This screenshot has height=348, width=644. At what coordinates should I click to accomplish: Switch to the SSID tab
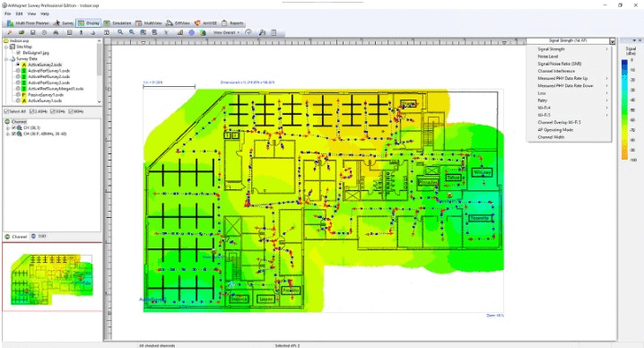pyautogui.click(x=39, y=237)
